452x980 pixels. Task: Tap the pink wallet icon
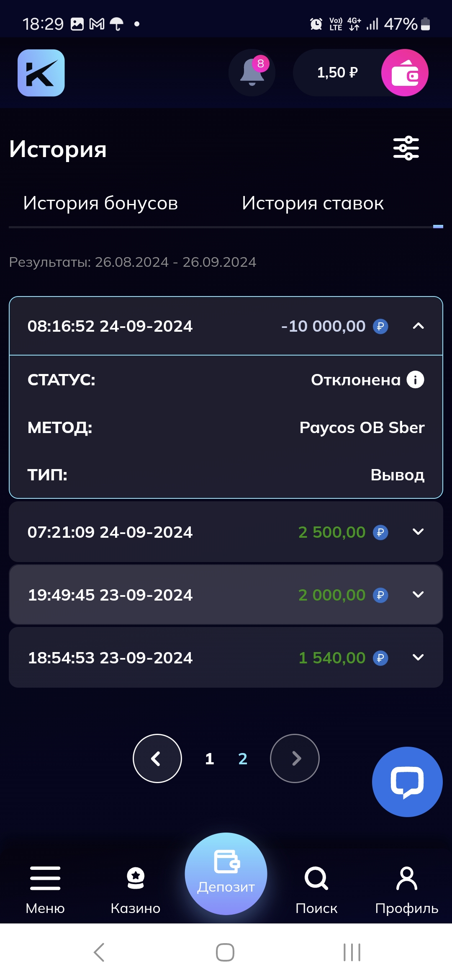[x=405, y=73]
